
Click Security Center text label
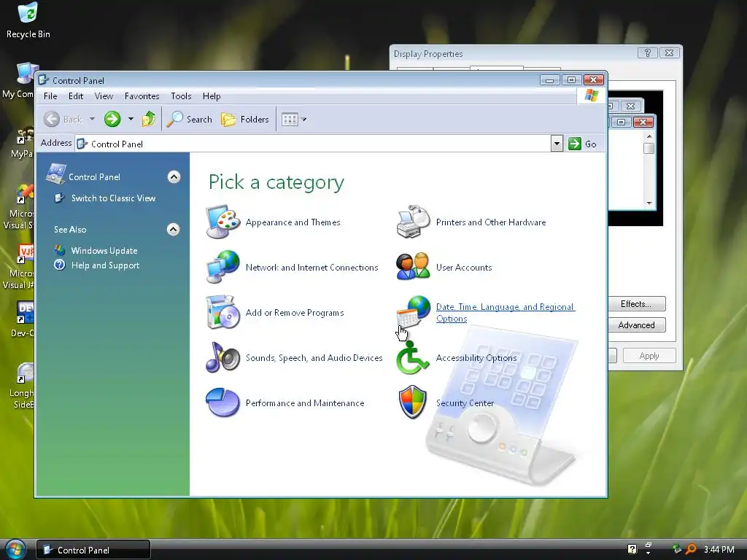465,403
